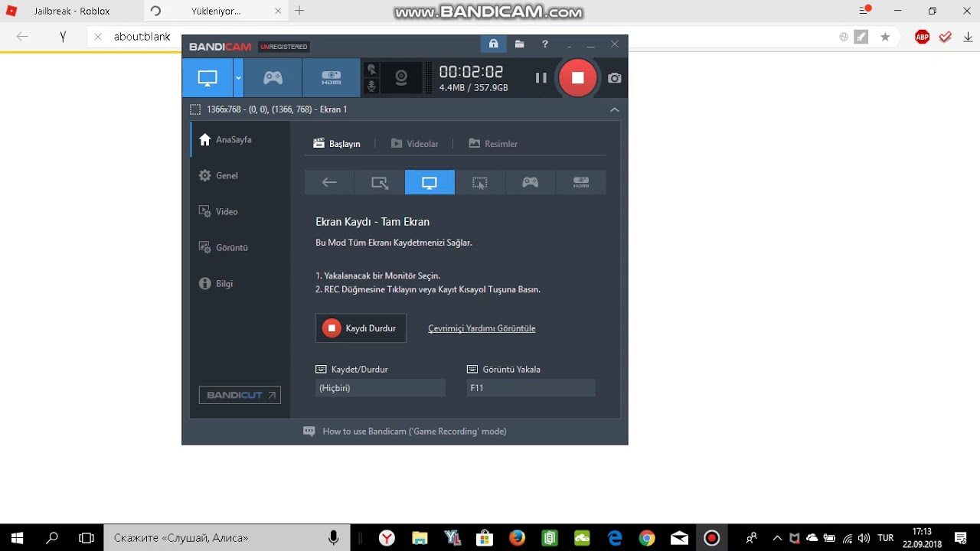The image size is (980, 551).
Task: Select fullscreen recording mode tile
Action: pyautogui.click(x=430, y=182)
